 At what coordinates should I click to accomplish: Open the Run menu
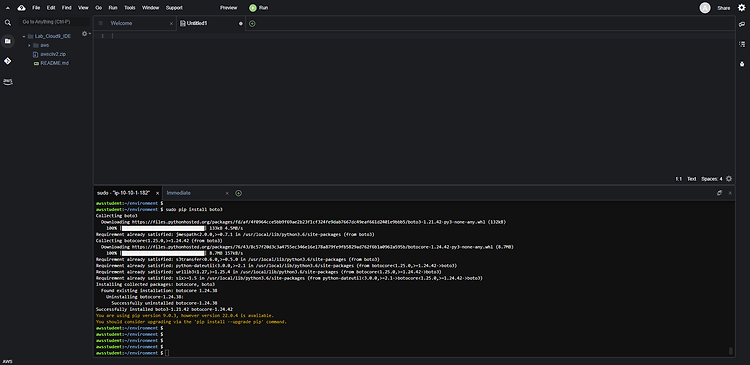[x=113, y=8]
